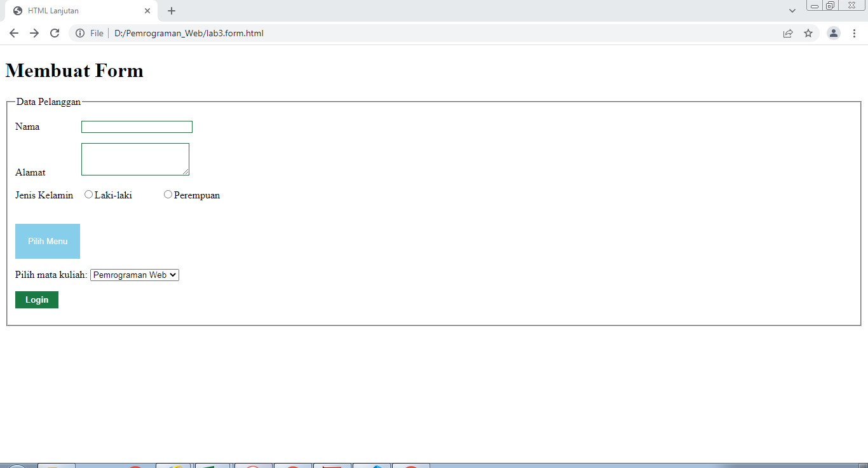Open a new tab with the plus button

click(172, 11)
